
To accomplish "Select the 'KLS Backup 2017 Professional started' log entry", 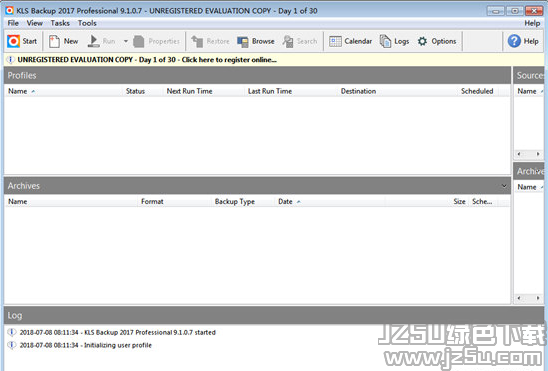I will pos(117,332).
